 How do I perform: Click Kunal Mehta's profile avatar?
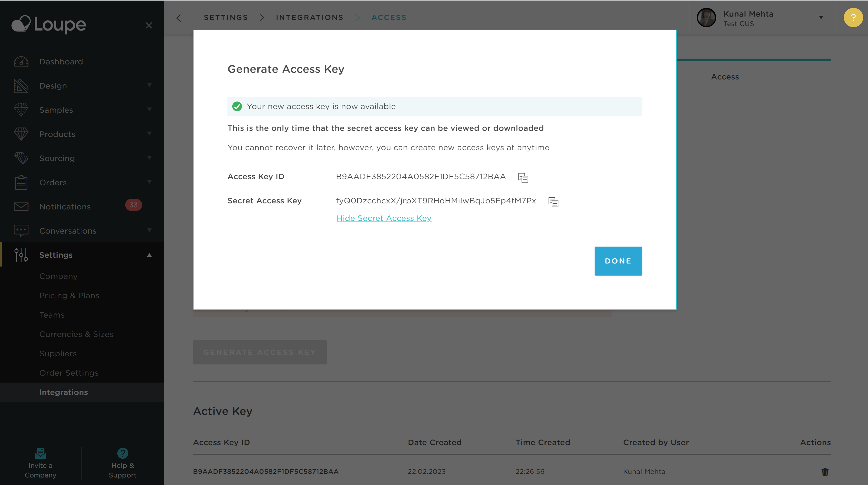706,18
